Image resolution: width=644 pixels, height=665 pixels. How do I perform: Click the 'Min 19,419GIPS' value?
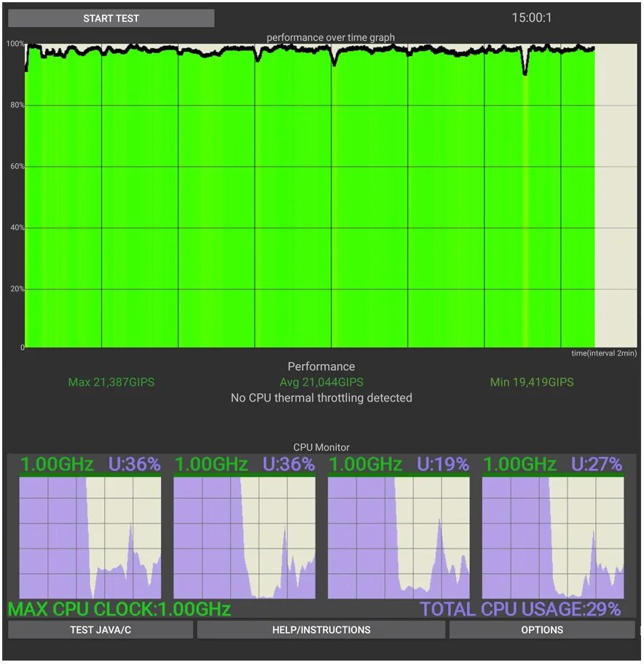[532, 382]
